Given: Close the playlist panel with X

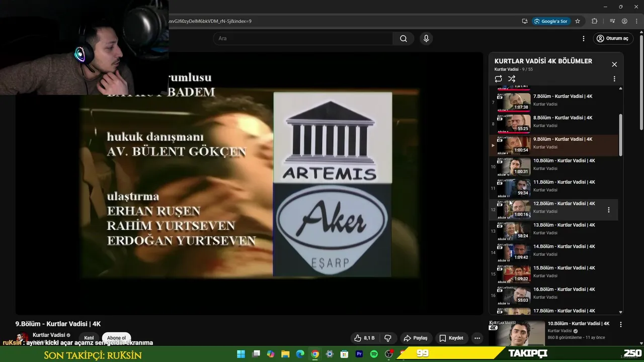Looking at the screenshot, I should tap(614, 64).
